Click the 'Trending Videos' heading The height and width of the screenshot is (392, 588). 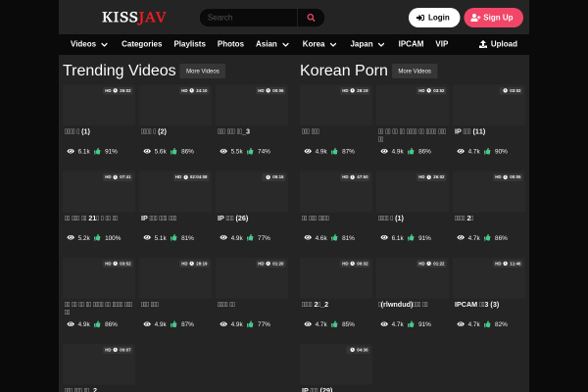tap(120, 71)
